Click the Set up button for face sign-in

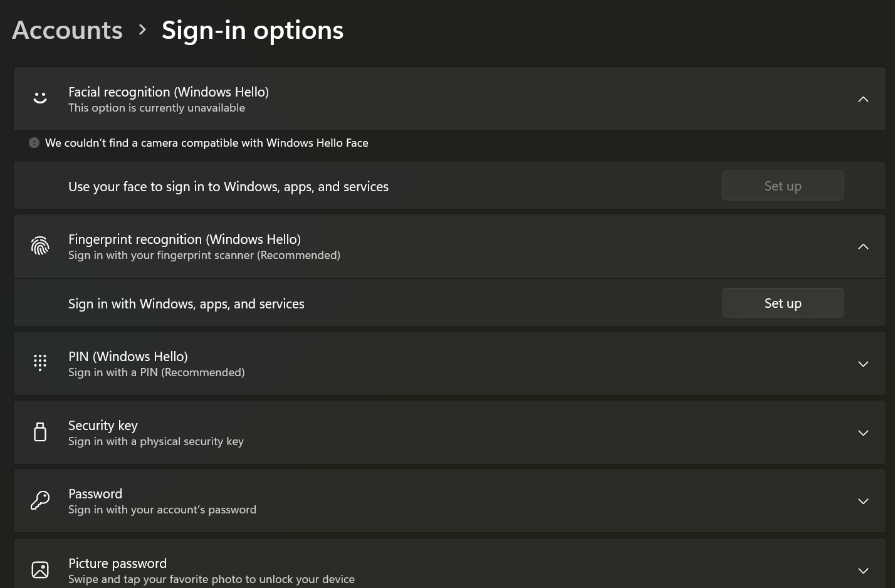pos(783,186)
